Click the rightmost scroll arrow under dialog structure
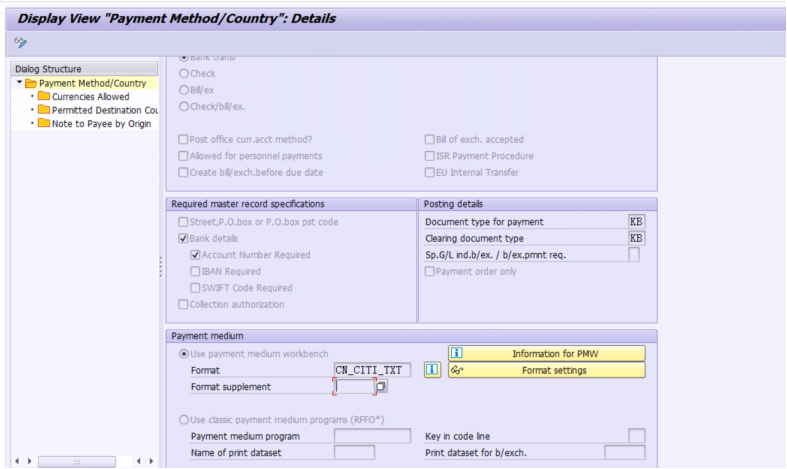 [151, 461]
